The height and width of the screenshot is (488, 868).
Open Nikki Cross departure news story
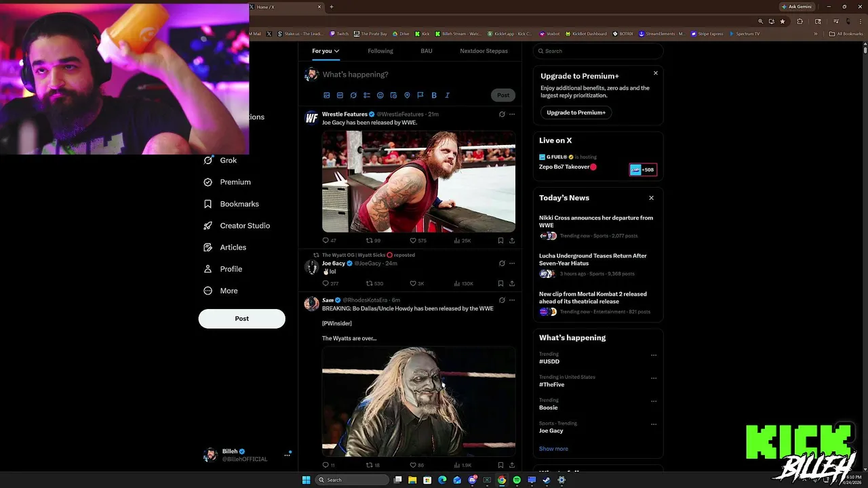point(597,226)
